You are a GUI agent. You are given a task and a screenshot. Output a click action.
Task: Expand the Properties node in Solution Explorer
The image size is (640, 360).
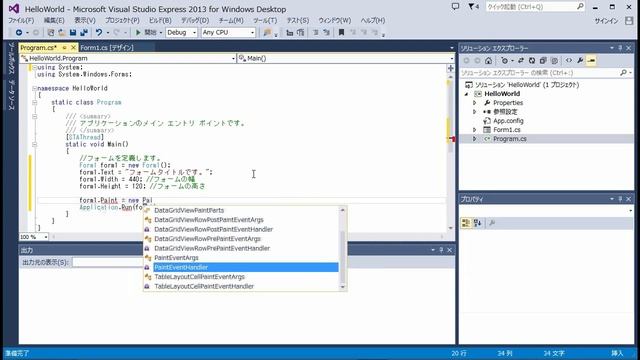coord(474,103)
